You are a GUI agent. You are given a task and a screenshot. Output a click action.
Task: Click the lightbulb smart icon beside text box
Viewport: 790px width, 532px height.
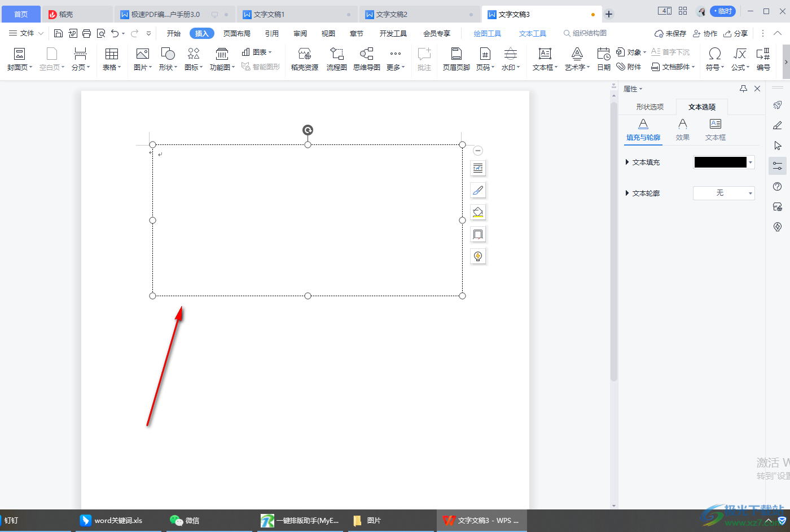[478, 256]
